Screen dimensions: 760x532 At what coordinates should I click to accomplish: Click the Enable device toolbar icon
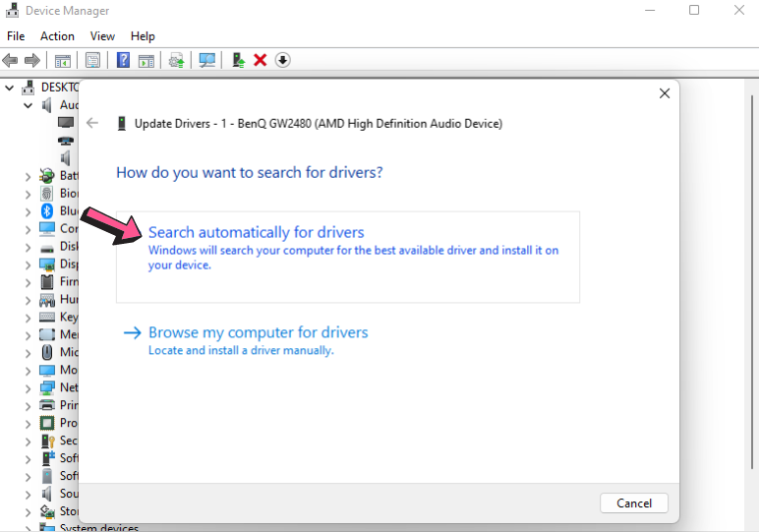pyautogui.click(x=238, y=60)
